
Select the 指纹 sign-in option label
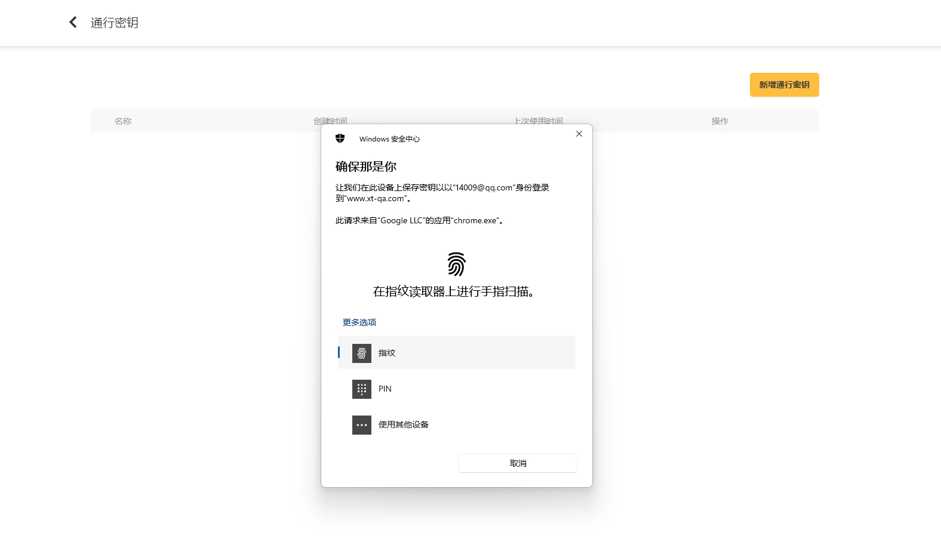[387, 353]
